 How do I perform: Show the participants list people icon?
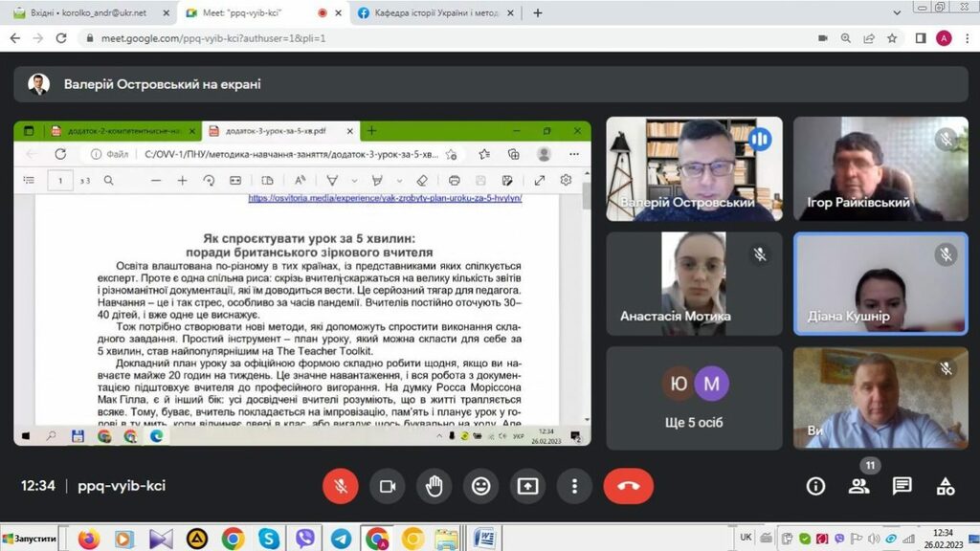click(858, 486)
